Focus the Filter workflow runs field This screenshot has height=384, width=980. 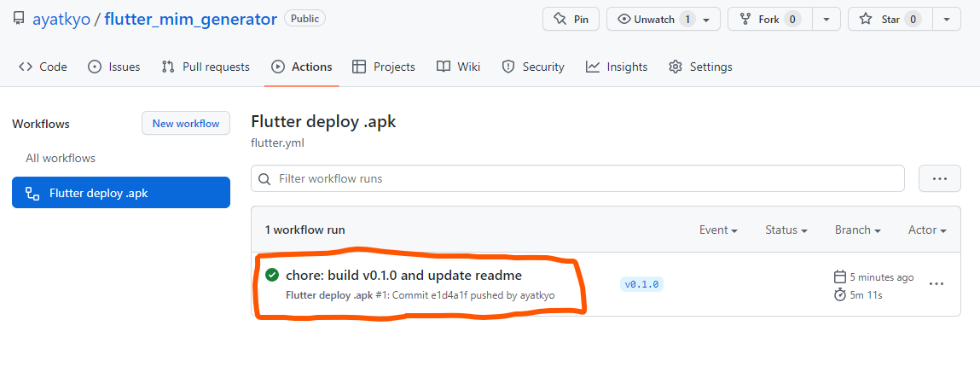pos(577,178)
